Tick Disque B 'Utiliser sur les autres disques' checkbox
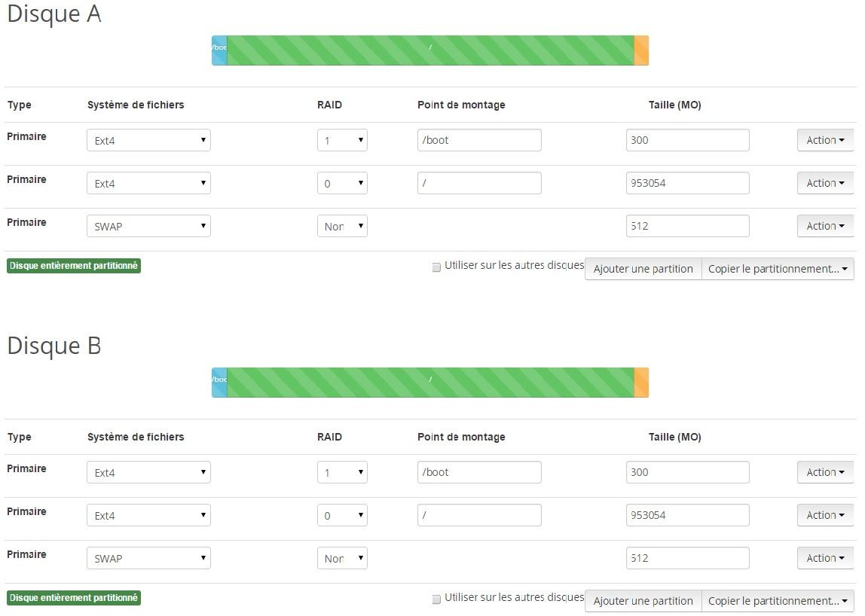The image size is (865, 616). click(x=436, y=599)
